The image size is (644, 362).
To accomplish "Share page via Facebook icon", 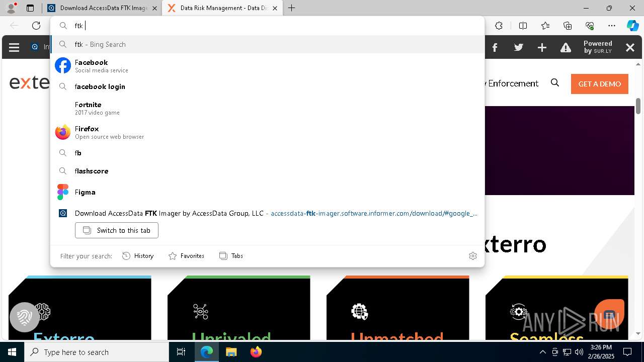I will point(495,47).
